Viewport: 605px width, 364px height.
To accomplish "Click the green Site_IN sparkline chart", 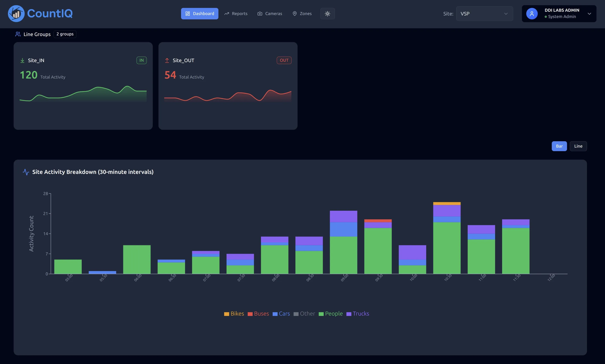I will click(x=83, y=94).
